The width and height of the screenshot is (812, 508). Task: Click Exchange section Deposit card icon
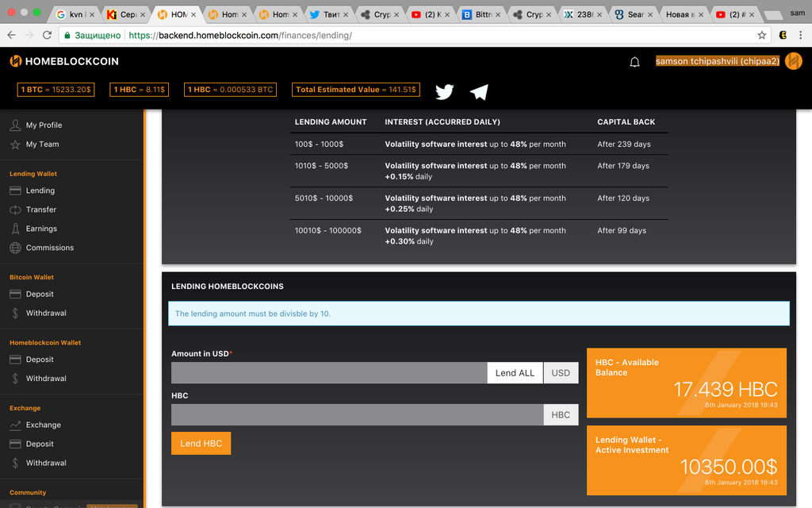[x=16, y=444]
